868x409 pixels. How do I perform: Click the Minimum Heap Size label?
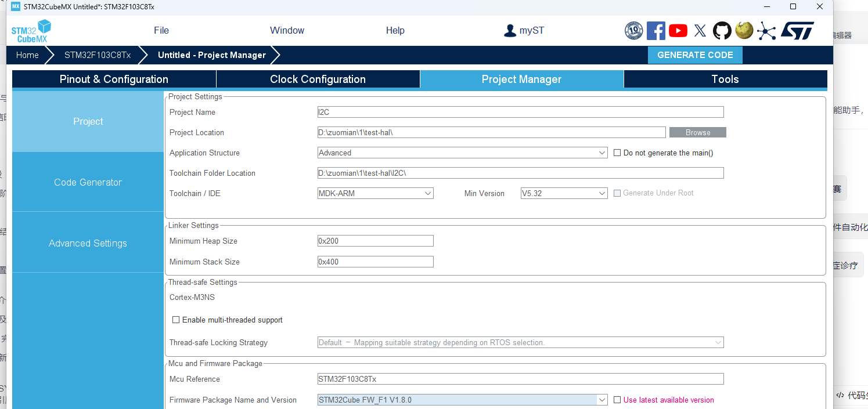203,241
